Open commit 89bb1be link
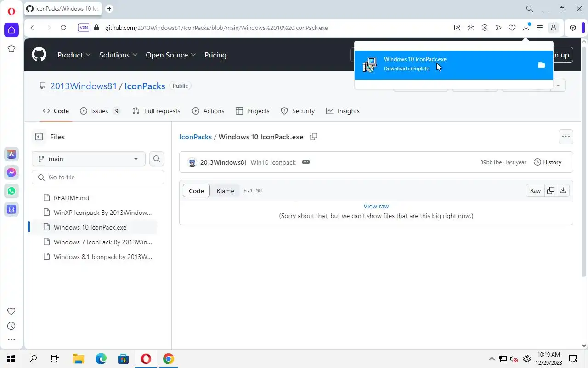This screenshot has height=368, width=588. [491, 162]
